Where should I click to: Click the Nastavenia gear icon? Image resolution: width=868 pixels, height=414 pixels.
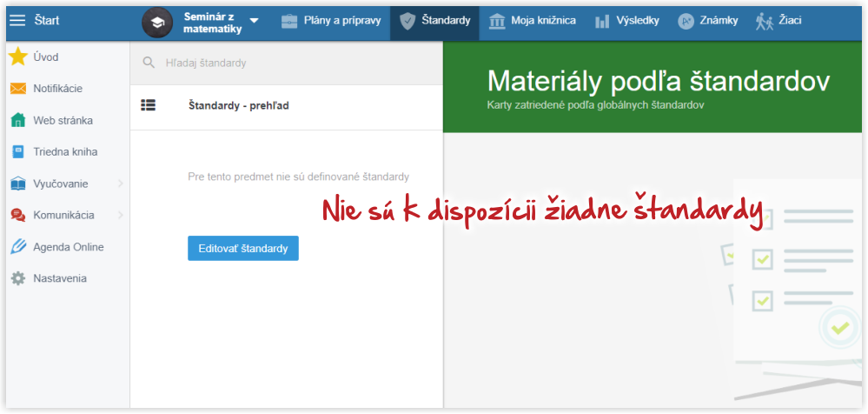click(x=18, y=278)
